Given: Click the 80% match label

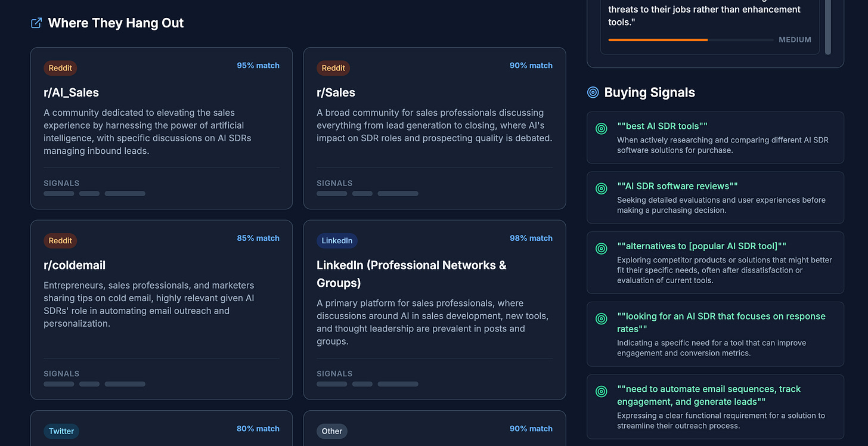Looking at the screenshot, I should pyautogui.click(x=258, y=429).
